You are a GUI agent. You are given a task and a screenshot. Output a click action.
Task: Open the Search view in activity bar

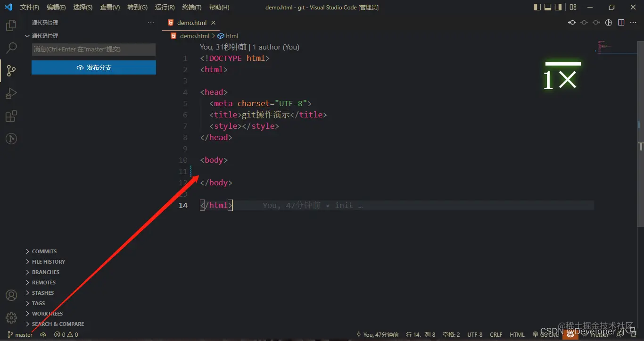click(x=11, y=48)
